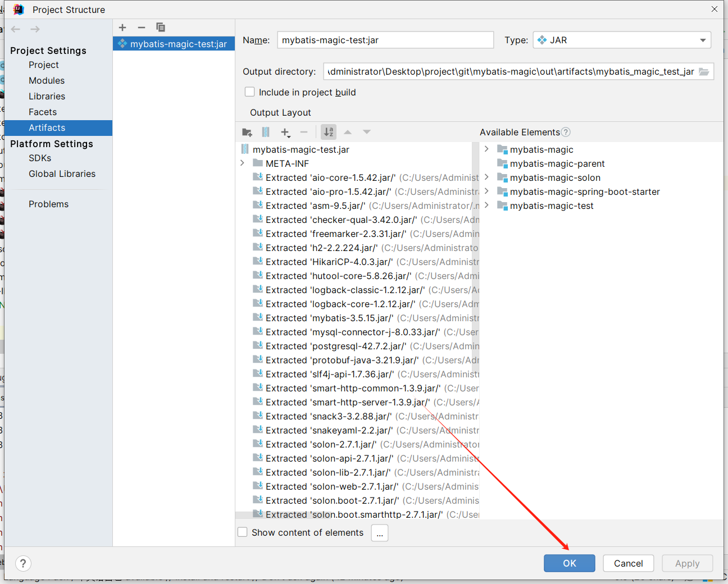Click the OK button
728x584 pixels.
tap(570, 563)
